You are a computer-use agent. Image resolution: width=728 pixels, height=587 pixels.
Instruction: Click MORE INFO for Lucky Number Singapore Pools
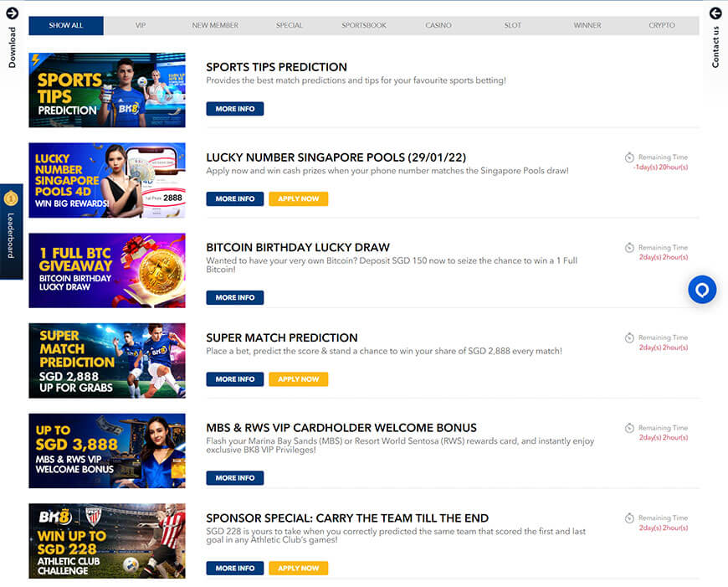(x=235, y=199)
